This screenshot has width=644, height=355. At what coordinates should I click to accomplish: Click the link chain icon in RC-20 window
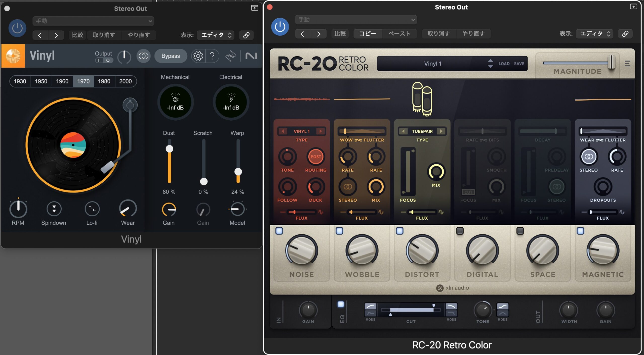[625, 34]
